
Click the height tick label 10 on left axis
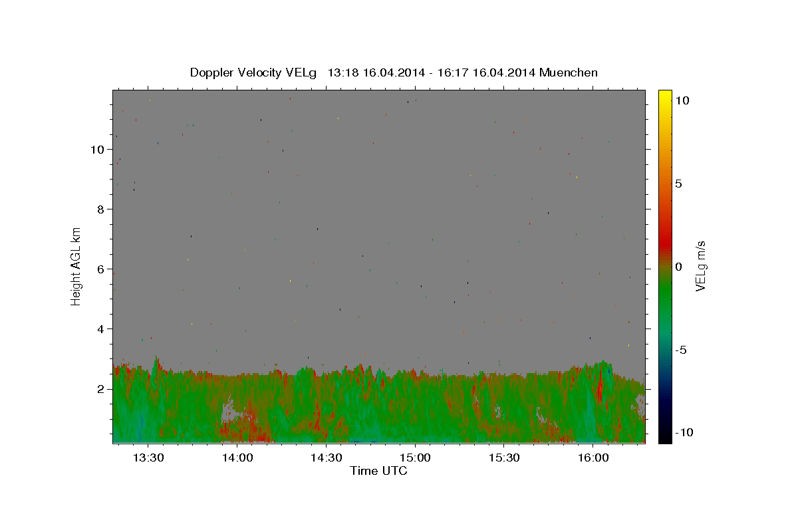pyautogui.click(x=98, y=150)
